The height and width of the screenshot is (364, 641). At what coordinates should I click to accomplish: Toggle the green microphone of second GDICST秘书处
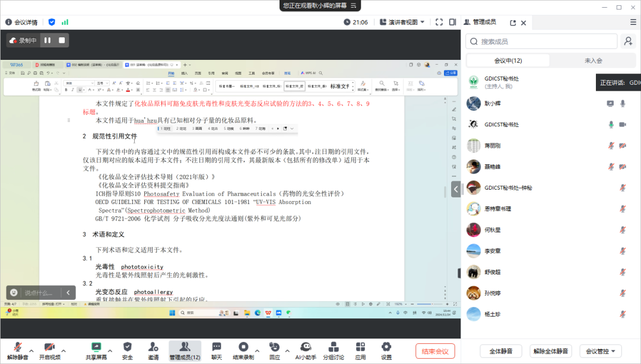click(611, 124)
